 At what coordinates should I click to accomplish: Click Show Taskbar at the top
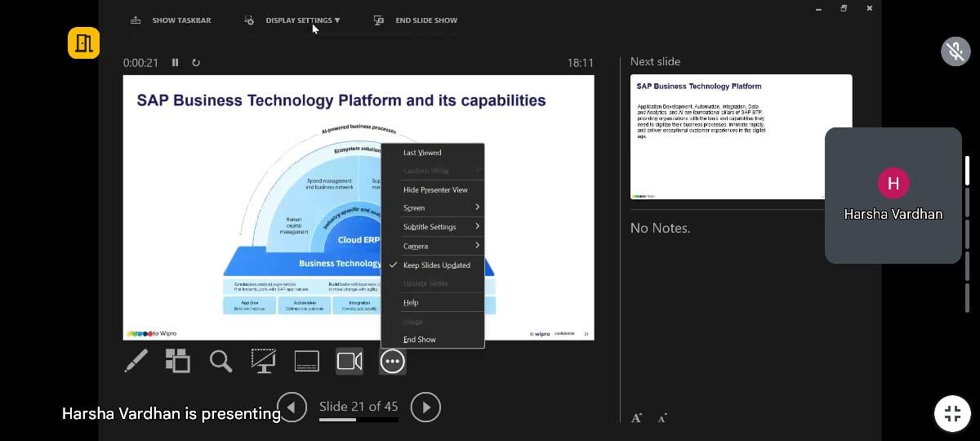tap(171, 20)
